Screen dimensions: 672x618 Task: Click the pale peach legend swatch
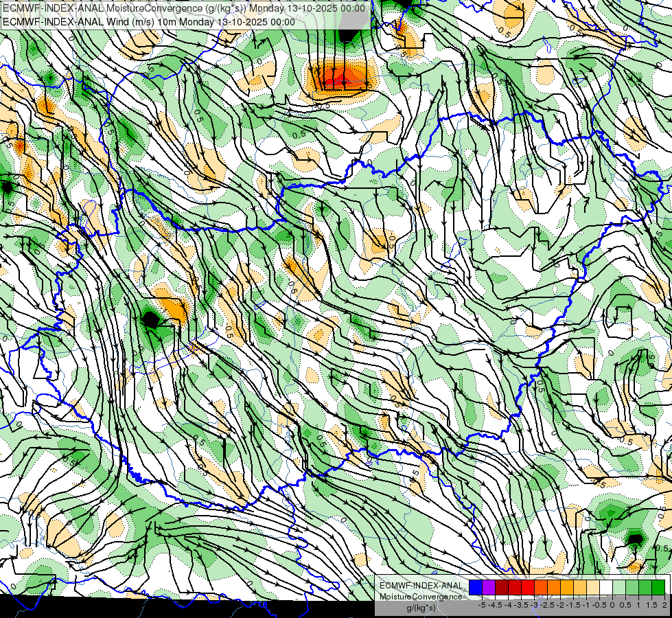[593, 588]
